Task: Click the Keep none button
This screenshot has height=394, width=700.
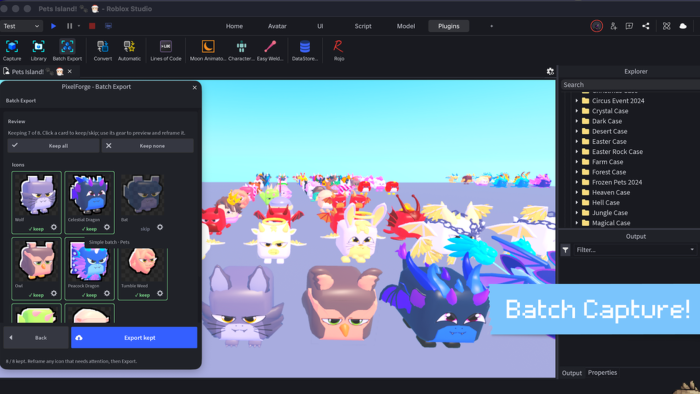Action: coord(148,146)
